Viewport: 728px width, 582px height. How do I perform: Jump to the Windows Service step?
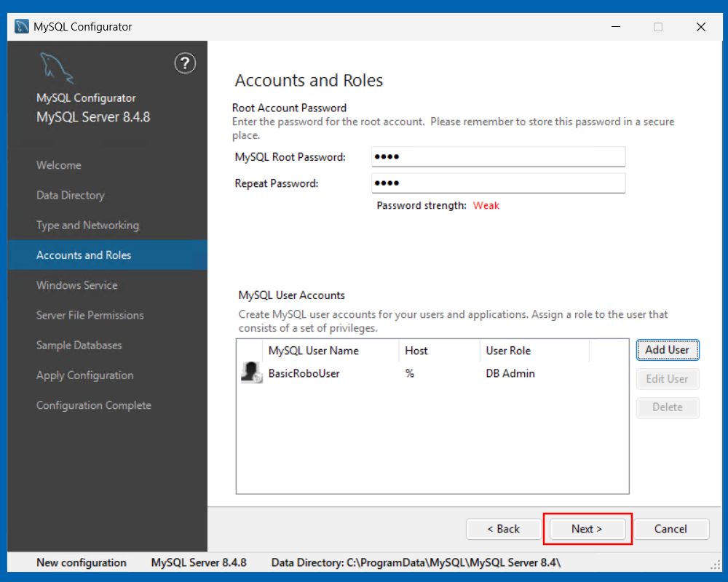click(76, 285)
